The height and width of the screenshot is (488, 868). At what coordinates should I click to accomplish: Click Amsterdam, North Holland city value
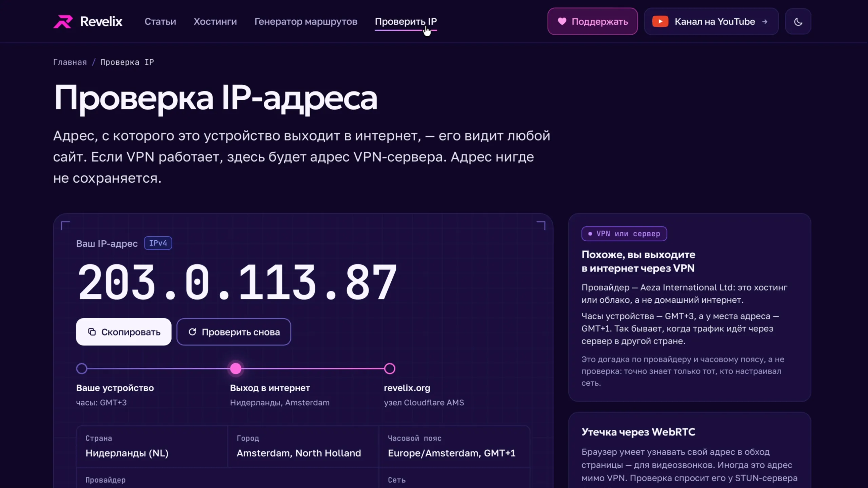coord(298,453)
